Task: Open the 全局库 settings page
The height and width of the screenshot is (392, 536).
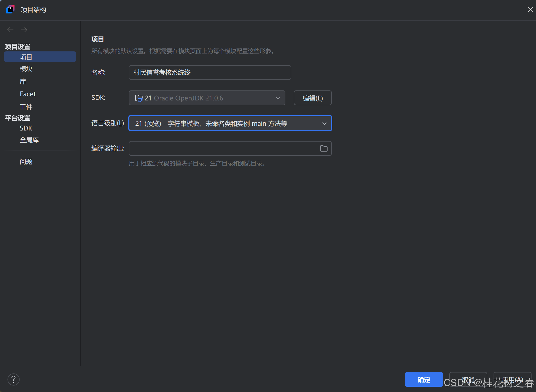Action: 29,140
